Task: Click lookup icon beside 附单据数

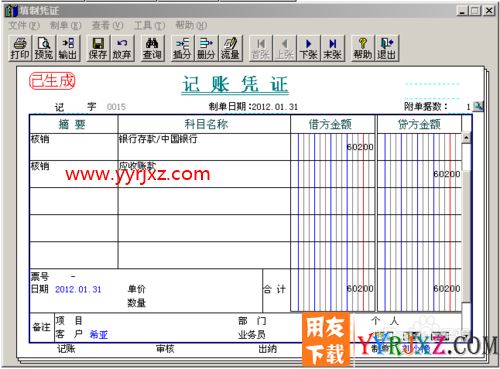Action: click(x=478, y=106)
